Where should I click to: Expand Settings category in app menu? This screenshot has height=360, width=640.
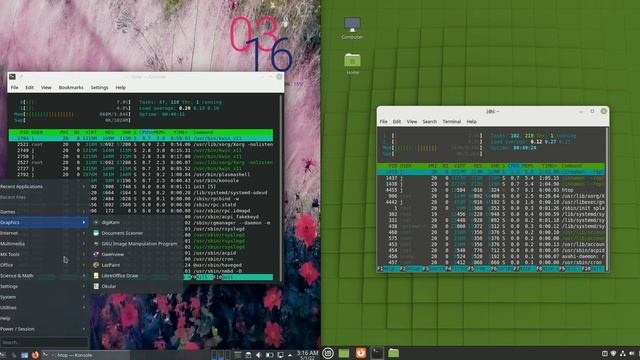(44, 286)
